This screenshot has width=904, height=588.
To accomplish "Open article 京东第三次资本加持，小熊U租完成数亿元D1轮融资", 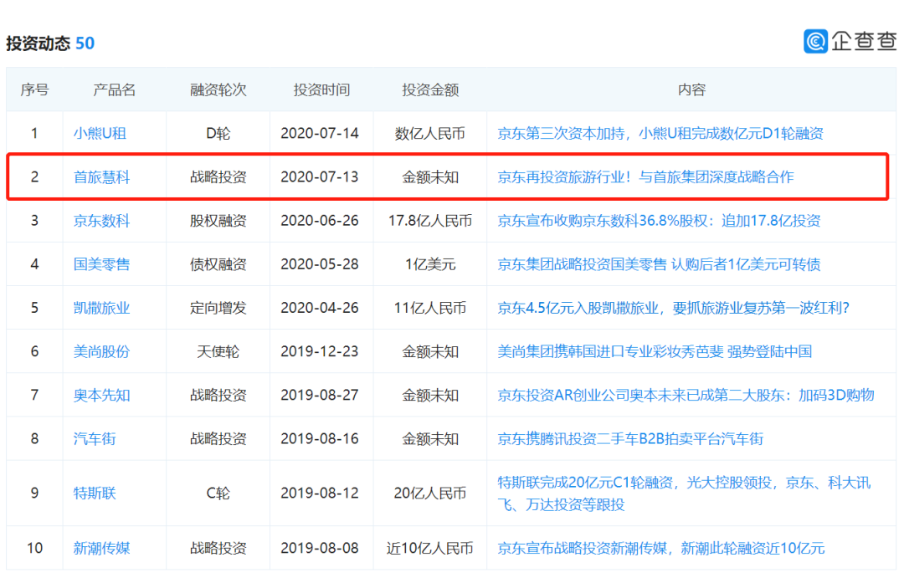I will click(x=660, y=134).
